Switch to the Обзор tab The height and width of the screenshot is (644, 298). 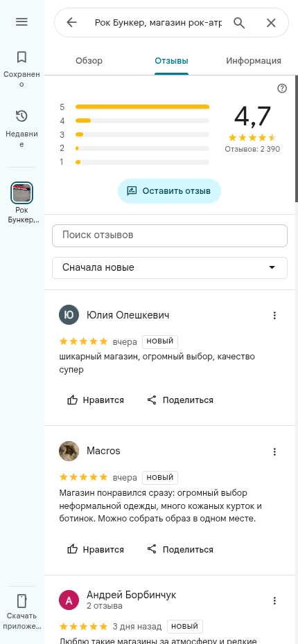pyautogui.click(x=89, y=61)
